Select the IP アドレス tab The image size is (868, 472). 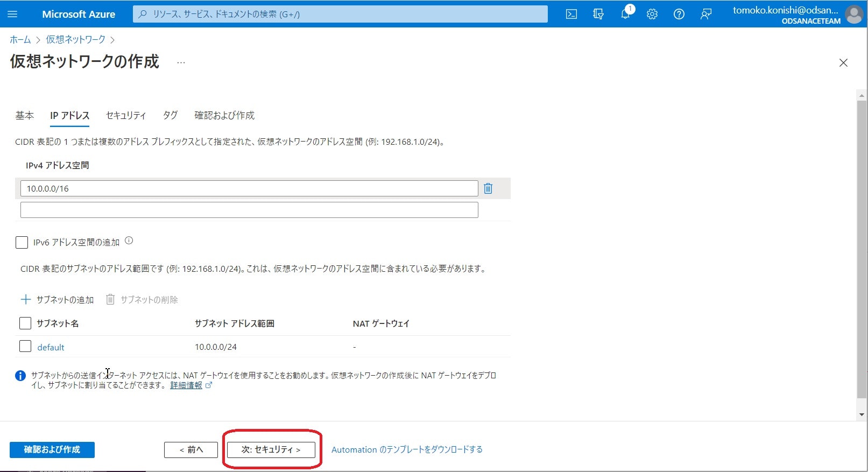coord(69,115)
